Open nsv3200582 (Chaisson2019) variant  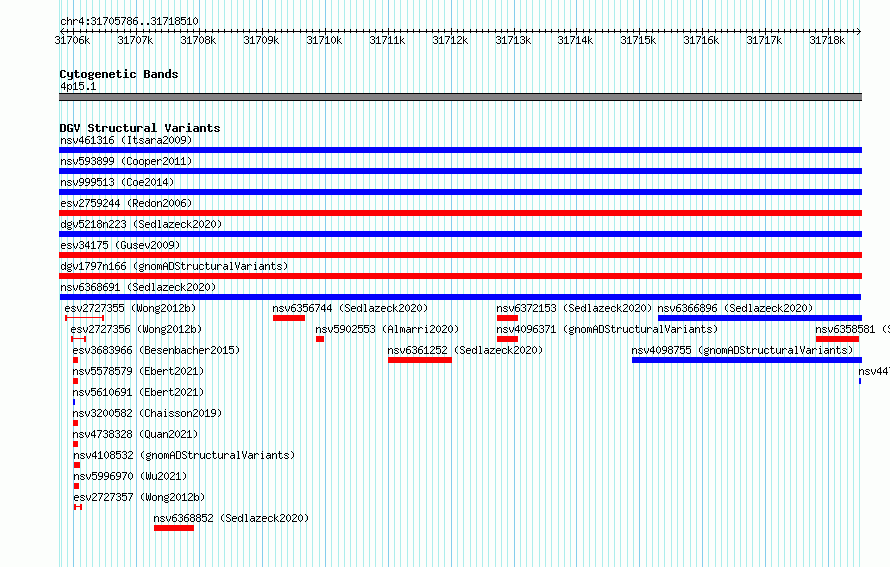pos(147,413)
